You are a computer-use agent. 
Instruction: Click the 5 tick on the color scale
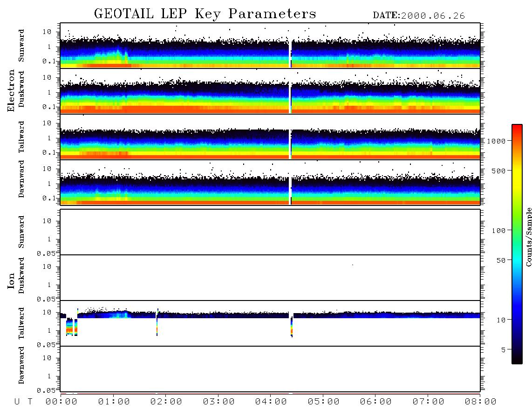[x=504, y=349]
